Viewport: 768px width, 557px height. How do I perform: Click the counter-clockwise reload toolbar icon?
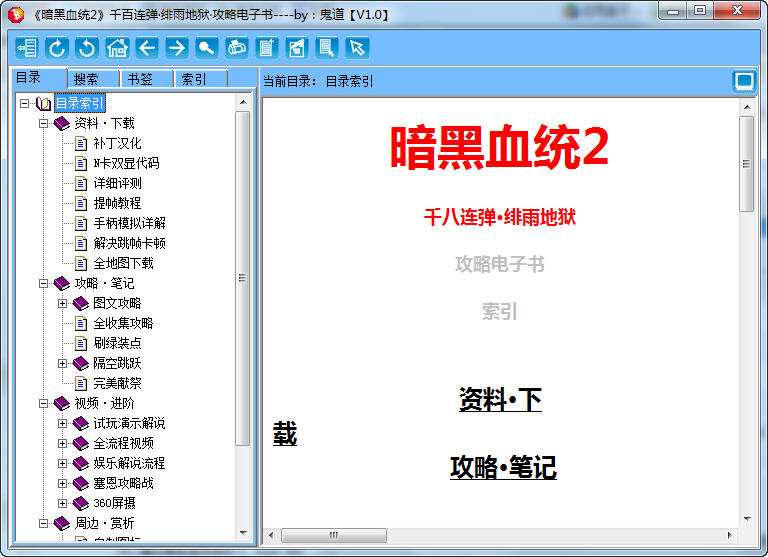[x=87, y=48]
